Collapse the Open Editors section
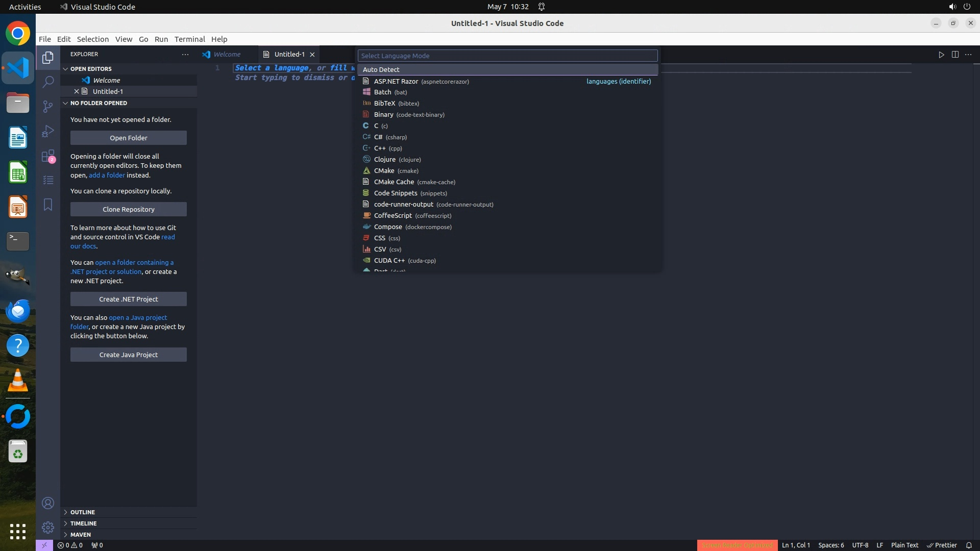 click(91, 69)
